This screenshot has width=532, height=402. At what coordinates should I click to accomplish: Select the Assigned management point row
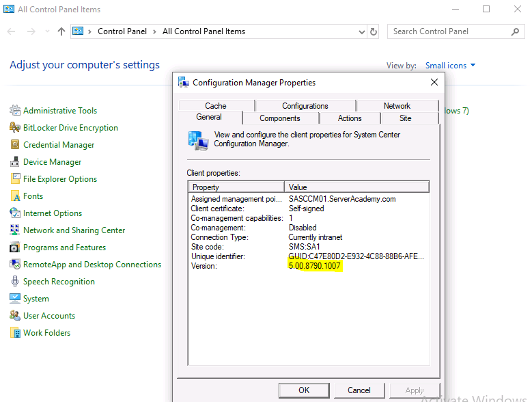[x=309, y=199]
